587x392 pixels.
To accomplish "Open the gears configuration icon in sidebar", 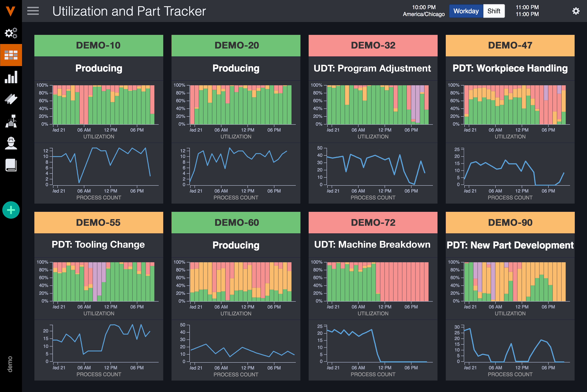I will click(11, 33).
